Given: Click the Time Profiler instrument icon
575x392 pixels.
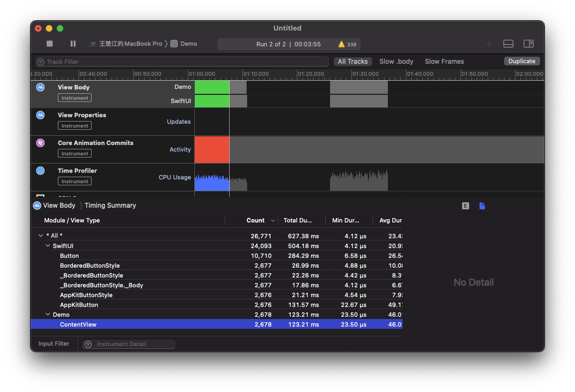Looking at the screenshot, I should click(40, 171).
